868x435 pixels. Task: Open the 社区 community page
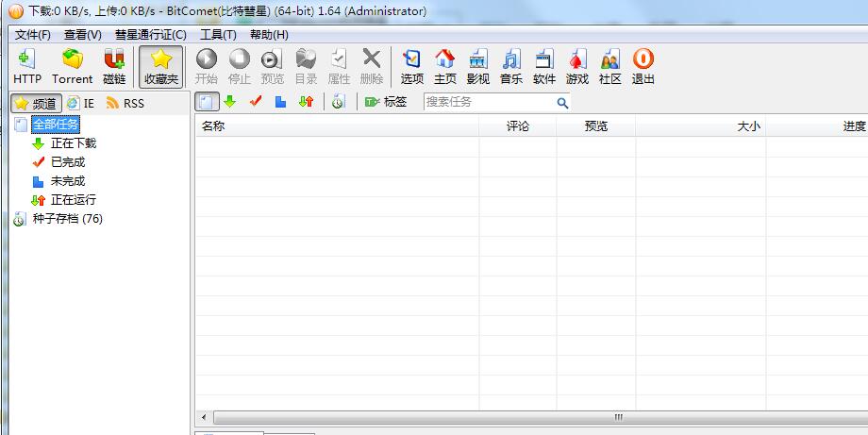pos(610,67)
